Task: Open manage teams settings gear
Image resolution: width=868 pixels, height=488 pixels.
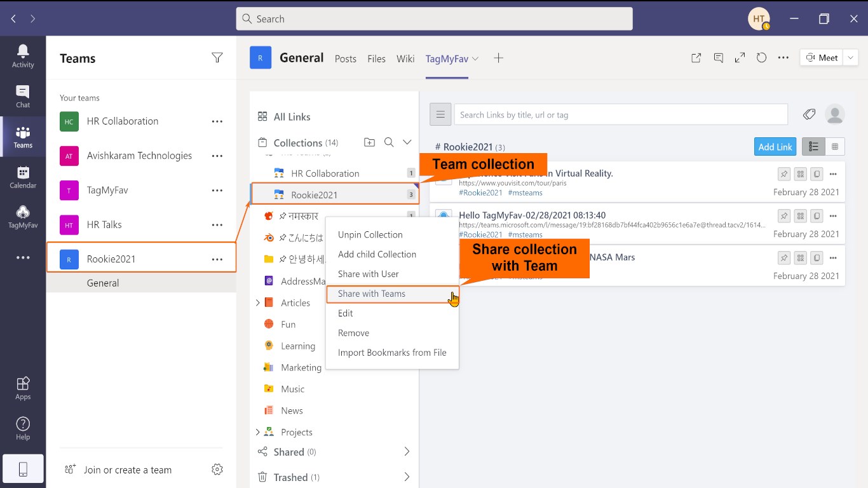Action: pos(217,470)
